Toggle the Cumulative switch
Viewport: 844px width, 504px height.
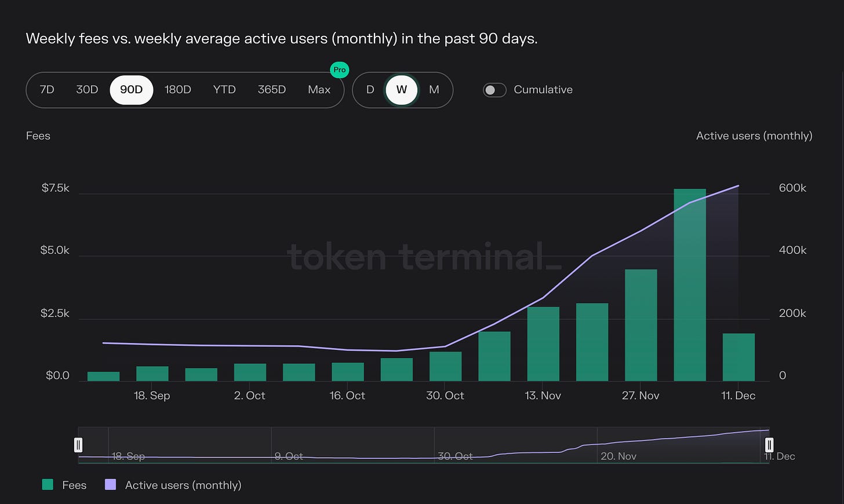tap(494, 90)
